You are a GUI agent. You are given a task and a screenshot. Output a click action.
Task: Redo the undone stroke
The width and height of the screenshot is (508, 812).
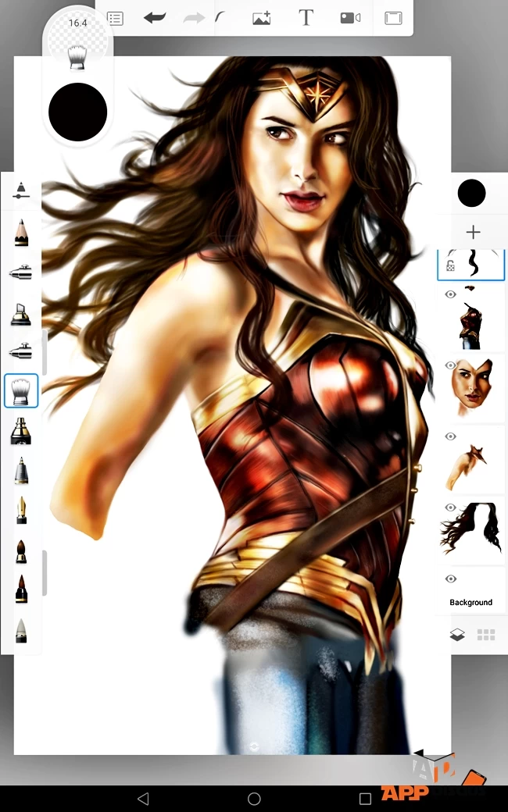(195, 19)
